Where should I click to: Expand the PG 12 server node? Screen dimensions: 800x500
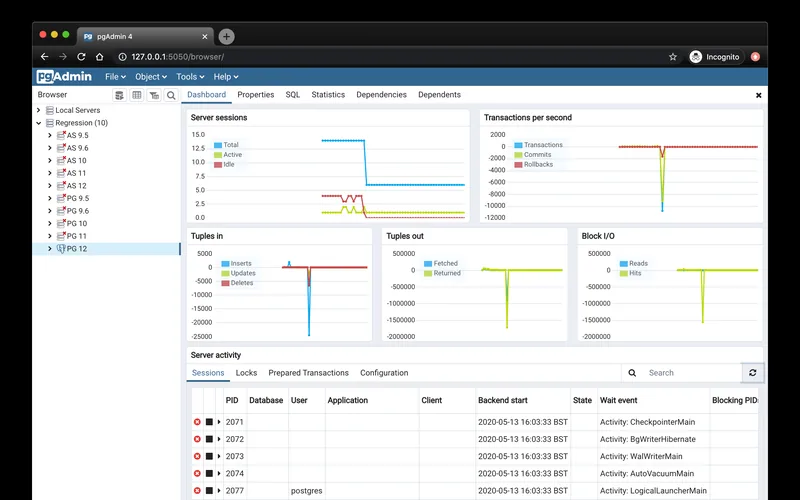[49, 248]
